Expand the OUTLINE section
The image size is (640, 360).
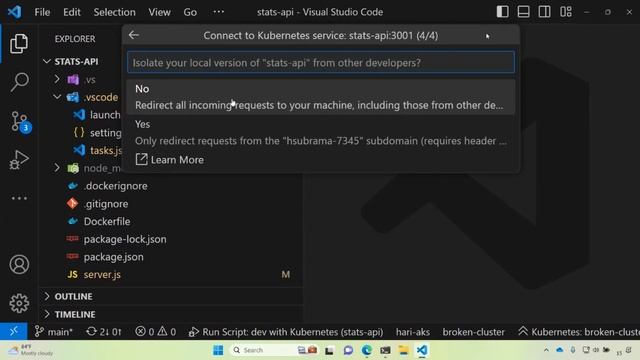tap(73, 296)
